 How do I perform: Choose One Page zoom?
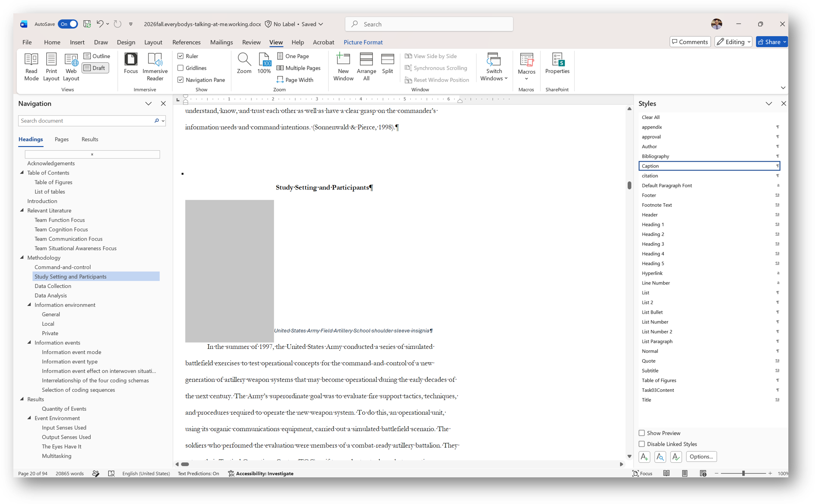point(293,56)
